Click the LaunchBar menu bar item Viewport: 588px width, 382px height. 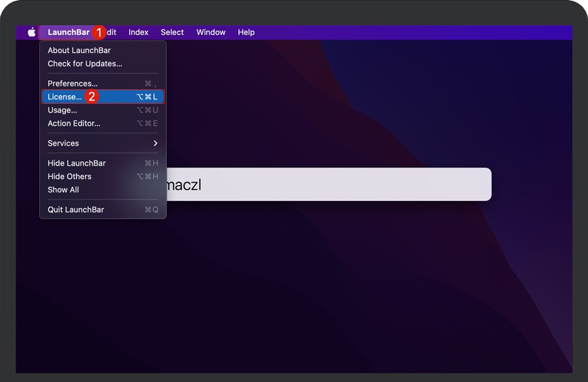[x=68, y=33]
